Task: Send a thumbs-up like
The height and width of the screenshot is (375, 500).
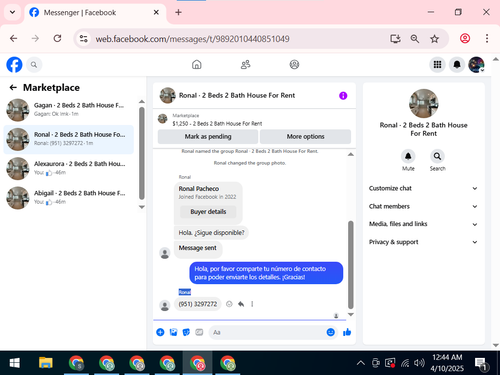Action: tap(347, 332)
